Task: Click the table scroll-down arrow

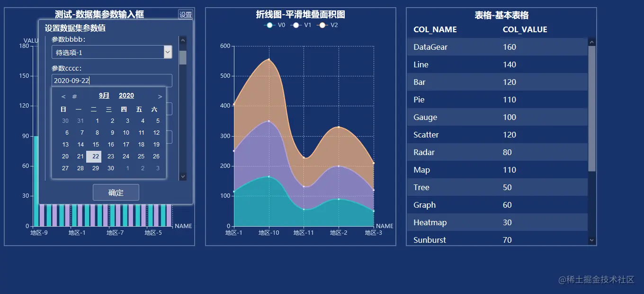Action: point(592,241)
